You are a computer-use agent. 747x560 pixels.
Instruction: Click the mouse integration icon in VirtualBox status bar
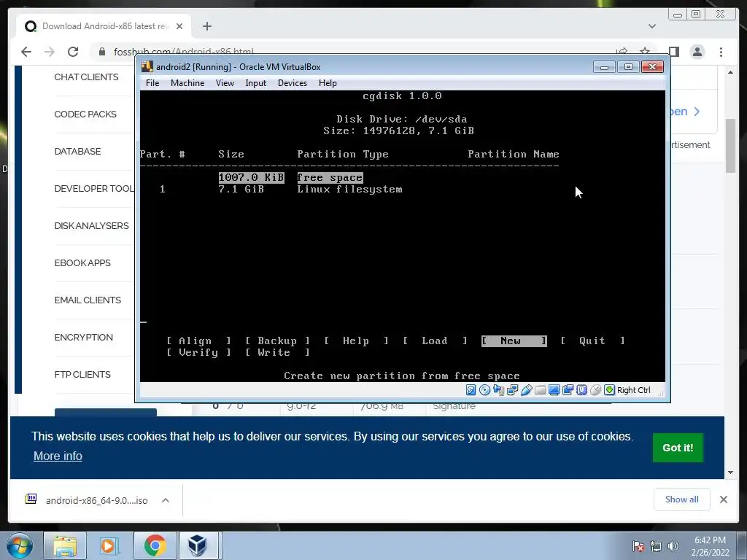(595, 390)
